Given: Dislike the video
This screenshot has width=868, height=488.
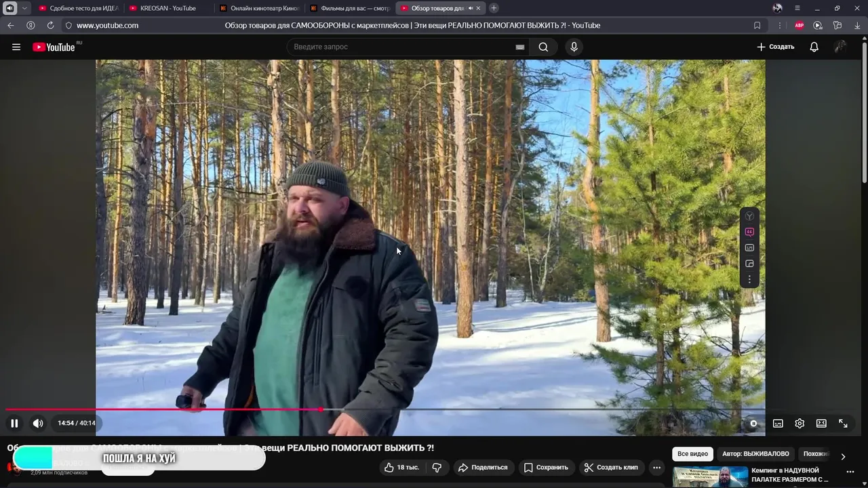Looking at the screenshot, I should click(437, 468).
